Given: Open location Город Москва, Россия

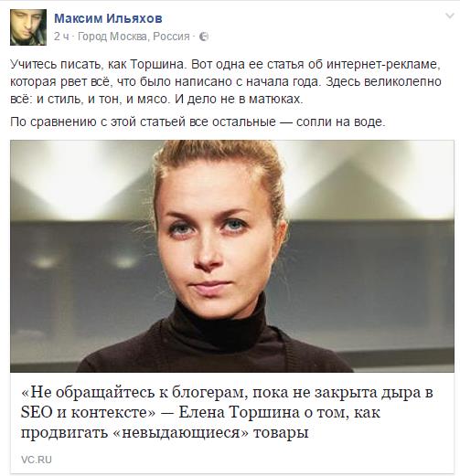Looking at the screenshot, I should 134,37.
